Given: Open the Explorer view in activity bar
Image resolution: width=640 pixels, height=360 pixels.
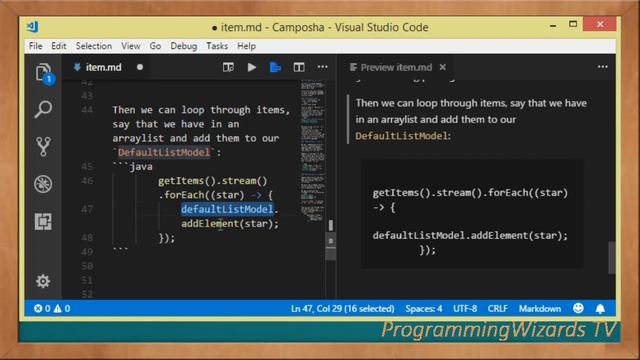Looking at the screenshot, I should tap(43, 73).
